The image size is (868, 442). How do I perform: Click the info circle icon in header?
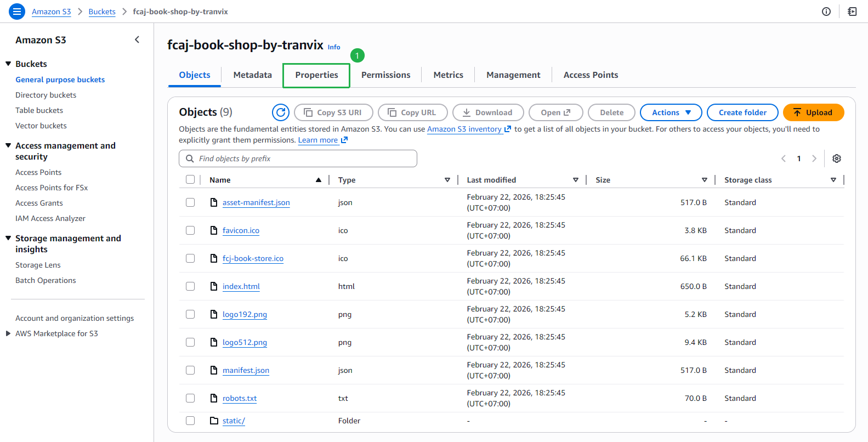coord(826,12)
